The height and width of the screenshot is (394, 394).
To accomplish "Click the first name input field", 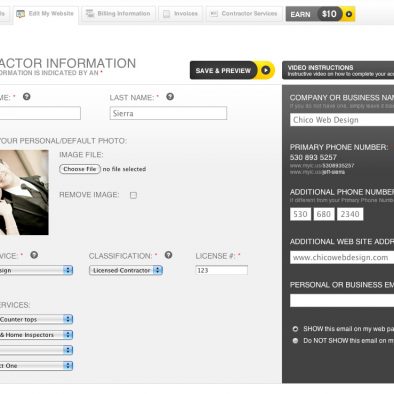I will point(40,113).
